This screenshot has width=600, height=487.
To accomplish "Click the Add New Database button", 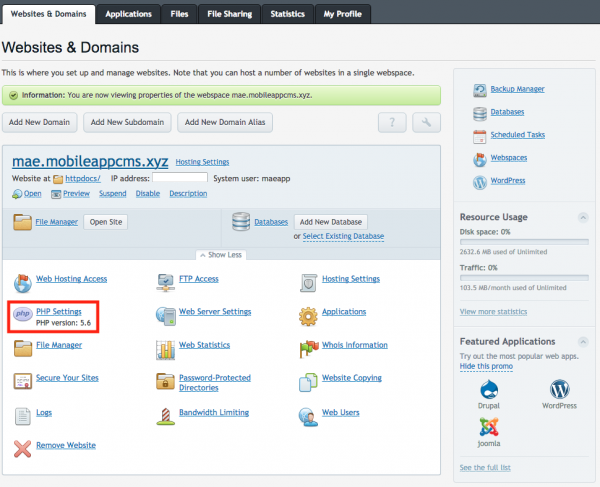I will (332, 222).
